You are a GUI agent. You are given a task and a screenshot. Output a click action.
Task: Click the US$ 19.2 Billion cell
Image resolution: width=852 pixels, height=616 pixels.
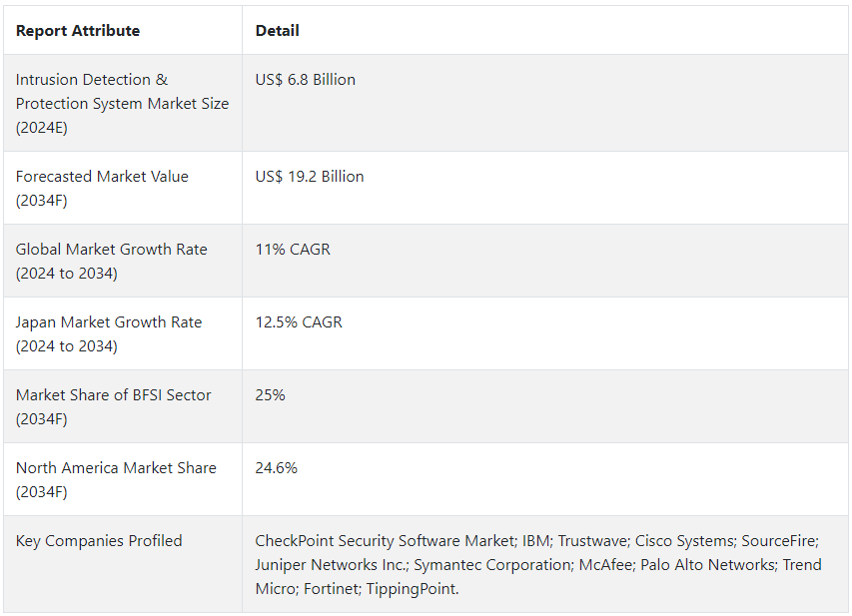[310, 177]
